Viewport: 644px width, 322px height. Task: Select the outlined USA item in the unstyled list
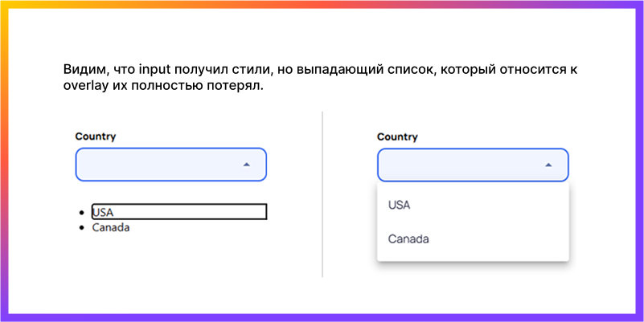pos(178,212)
